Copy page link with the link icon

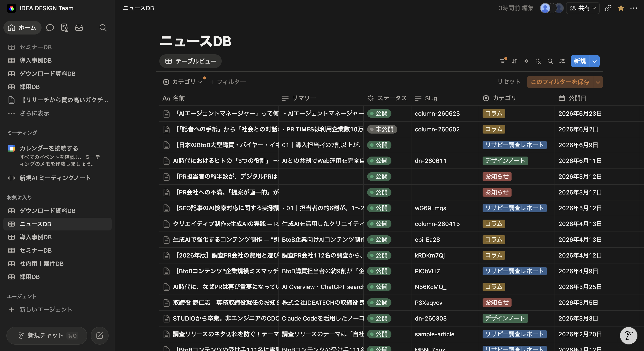pyautogui.click(x=608, y=8)
